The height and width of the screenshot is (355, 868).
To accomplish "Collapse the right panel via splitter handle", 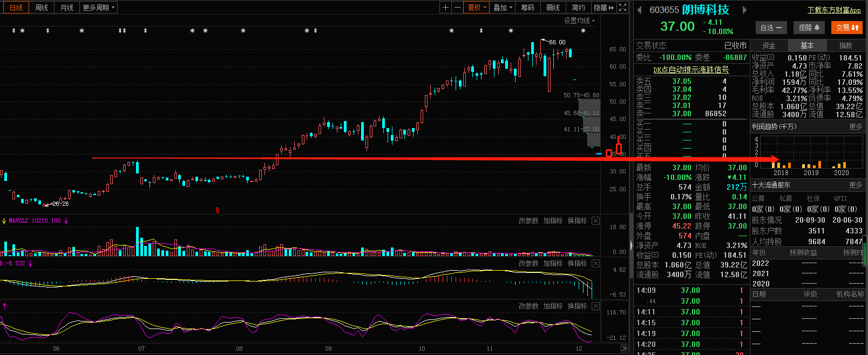I will click(631, 246).
